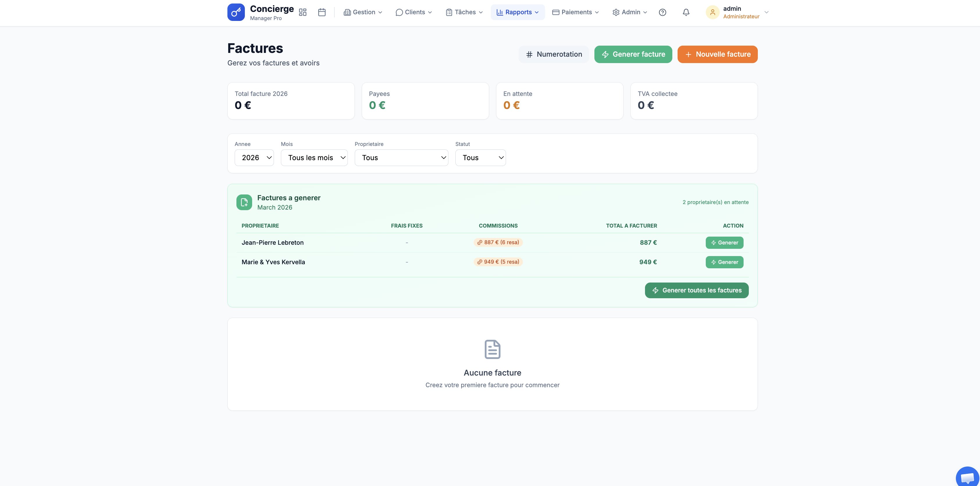Click the Factures a generer document icon
This screenshot has height=486, width=980.
244,202
